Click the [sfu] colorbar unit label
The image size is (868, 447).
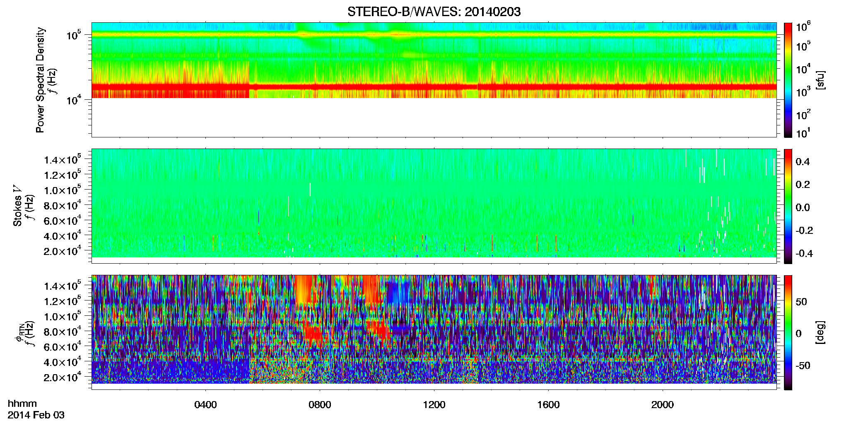[820, 80]
